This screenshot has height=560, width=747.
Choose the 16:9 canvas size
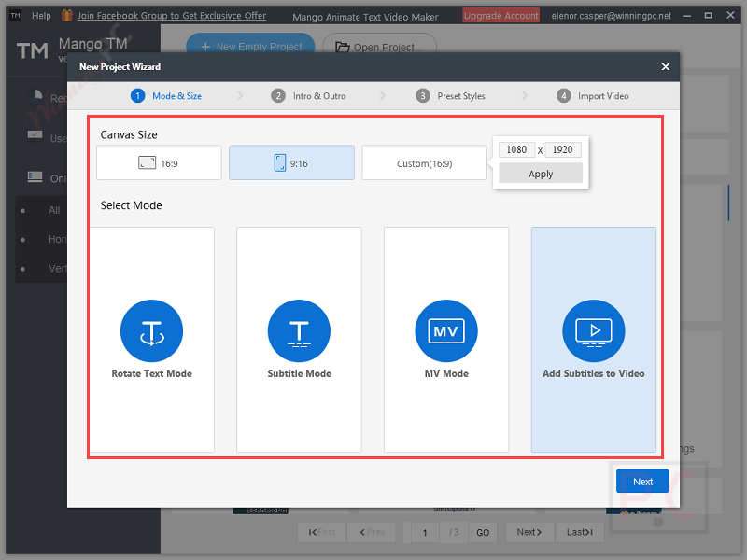(x=159, y=162)
